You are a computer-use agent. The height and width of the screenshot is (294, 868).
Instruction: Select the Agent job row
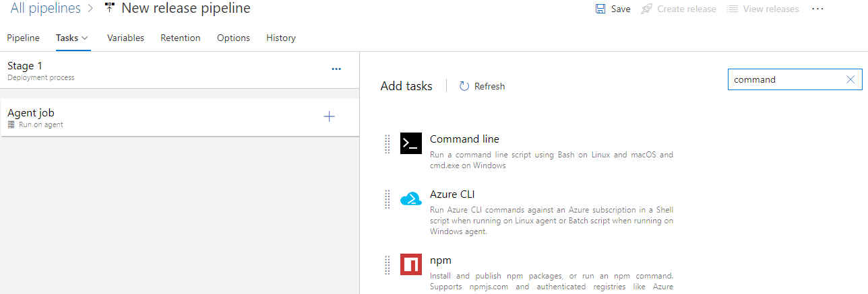coord(179,118)
